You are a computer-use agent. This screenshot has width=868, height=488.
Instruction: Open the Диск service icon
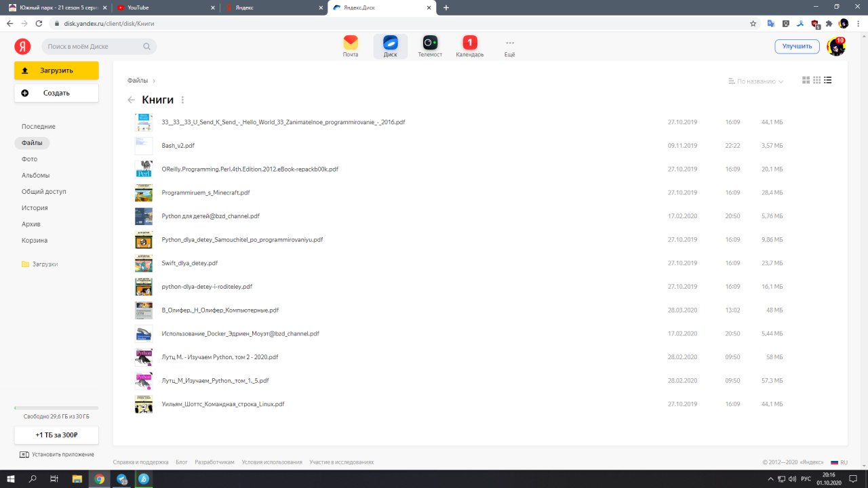click(x=390, y=46)
